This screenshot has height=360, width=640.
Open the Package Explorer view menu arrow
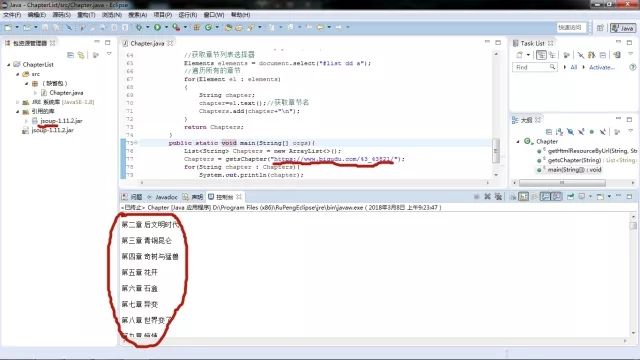click(109, 54)
